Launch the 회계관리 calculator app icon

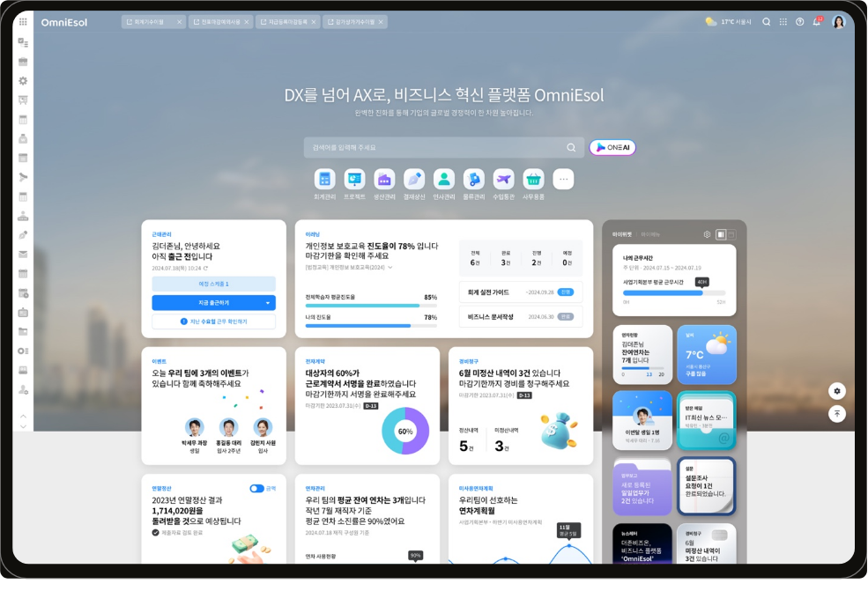[x=325, y=180]
